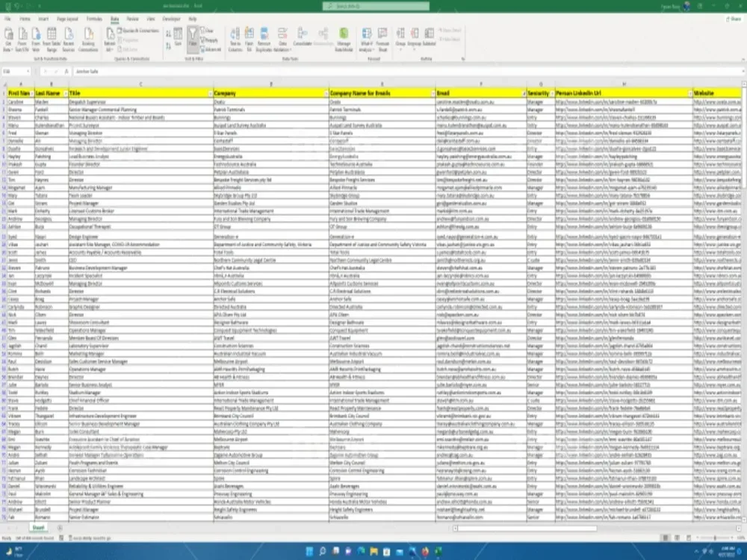Click the From Text/CSV import icon
Screen dimensions: 747x560
pyautogui.click(x=22, y=39)
